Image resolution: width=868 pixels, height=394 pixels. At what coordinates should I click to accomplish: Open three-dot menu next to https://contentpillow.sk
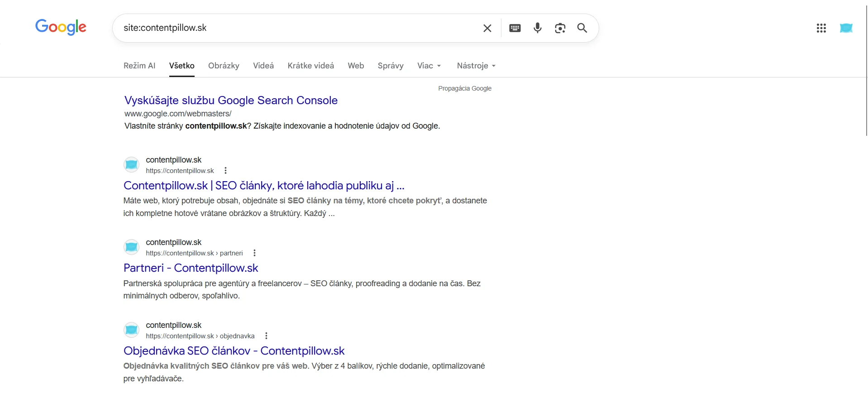[x=225, y=171]
